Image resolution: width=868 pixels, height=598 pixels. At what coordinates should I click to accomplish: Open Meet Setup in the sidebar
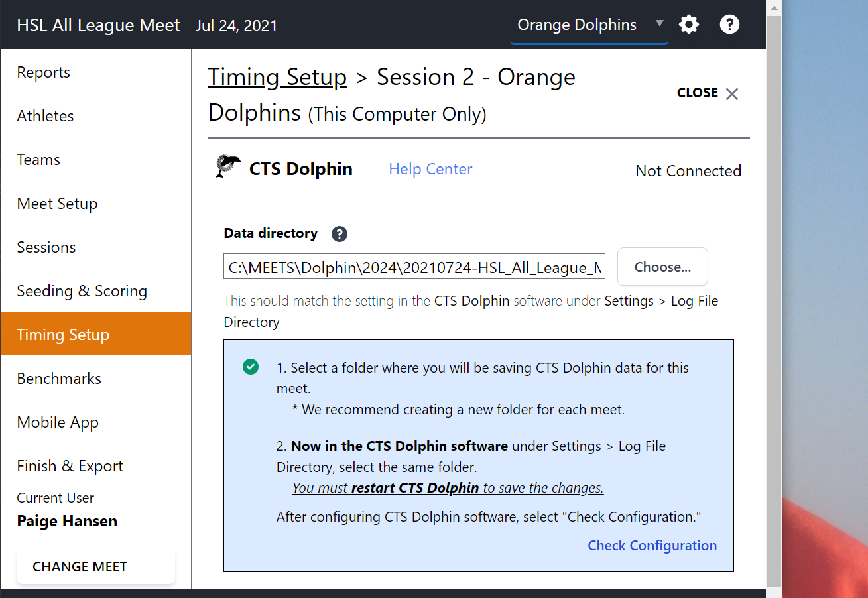(x=96, y=204)
